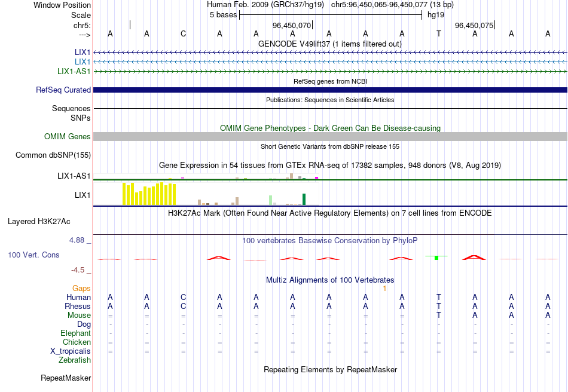Click the Chicken alignment row label
This screenshot has height=392, width=568.
[77, 342]
